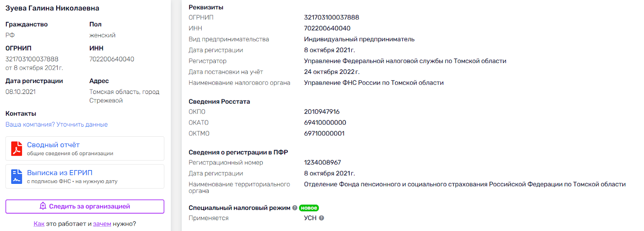Click the ОКПО value 2010947916

click(x=322, y=112)
